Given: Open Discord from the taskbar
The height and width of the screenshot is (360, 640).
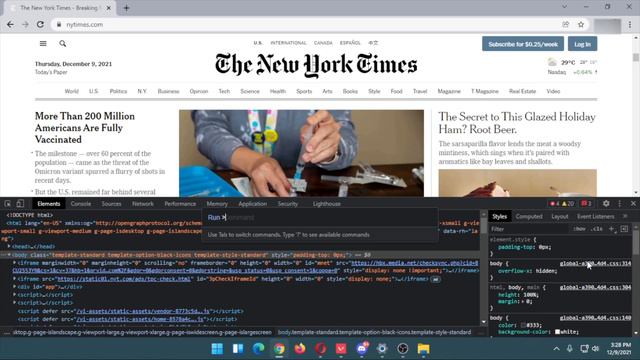Looking at the screenshot, I should coord(362,349).
